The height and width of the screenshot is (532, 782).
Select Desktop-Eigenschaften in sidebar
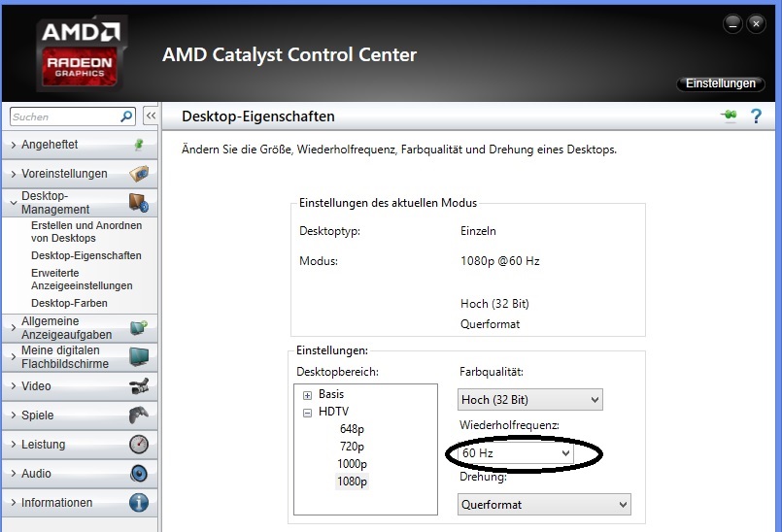coord(86,255)
